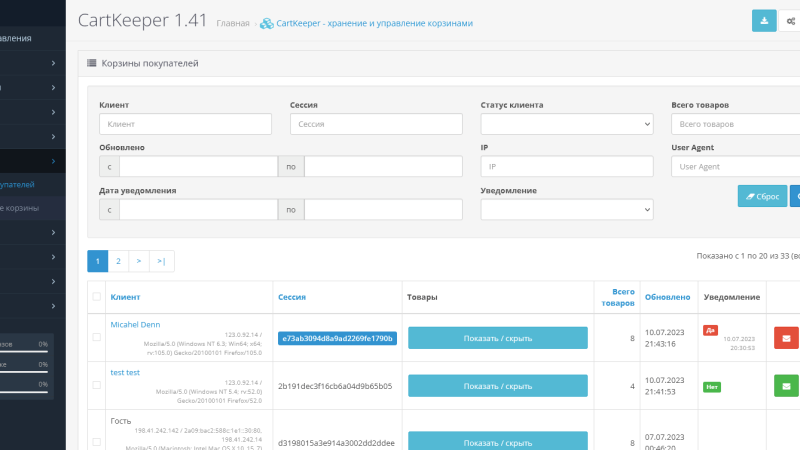This screenshot has width=800, height=450.
Task: Click the CartKeeper cubes breadcrumb icon
Action: point(266,23)
